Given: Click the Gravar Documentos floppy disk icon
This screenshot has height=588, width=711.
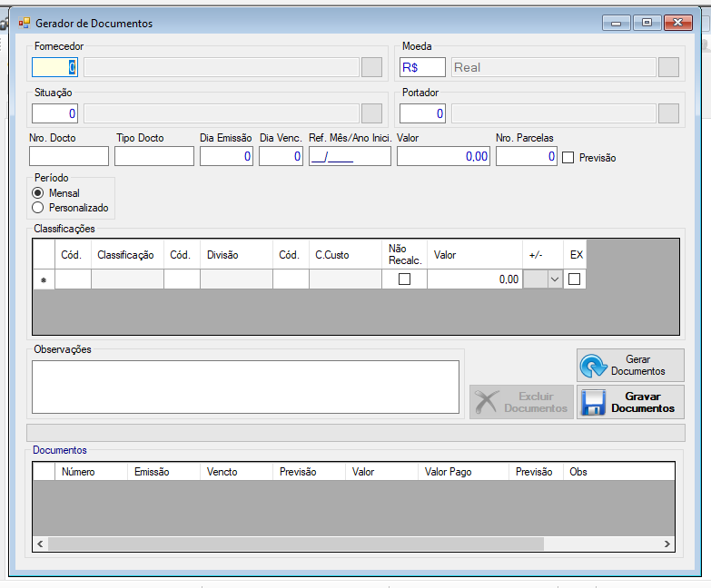Looking at the screenshot, I should click(x=594, y=402).
